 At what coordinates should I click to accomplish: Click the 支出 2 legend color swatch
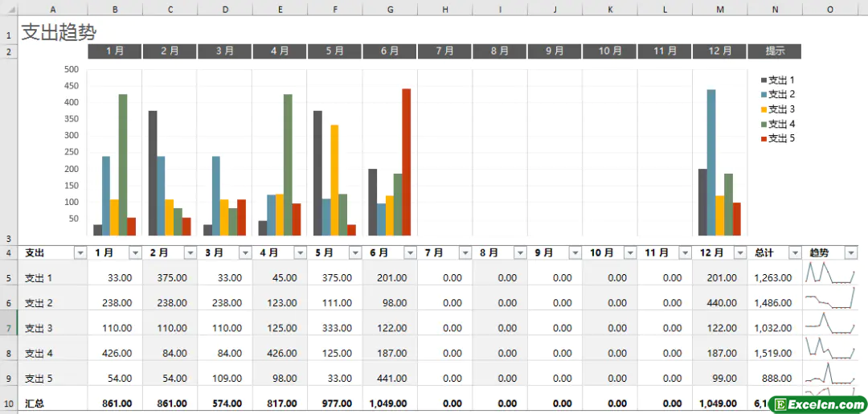point(764,95)
